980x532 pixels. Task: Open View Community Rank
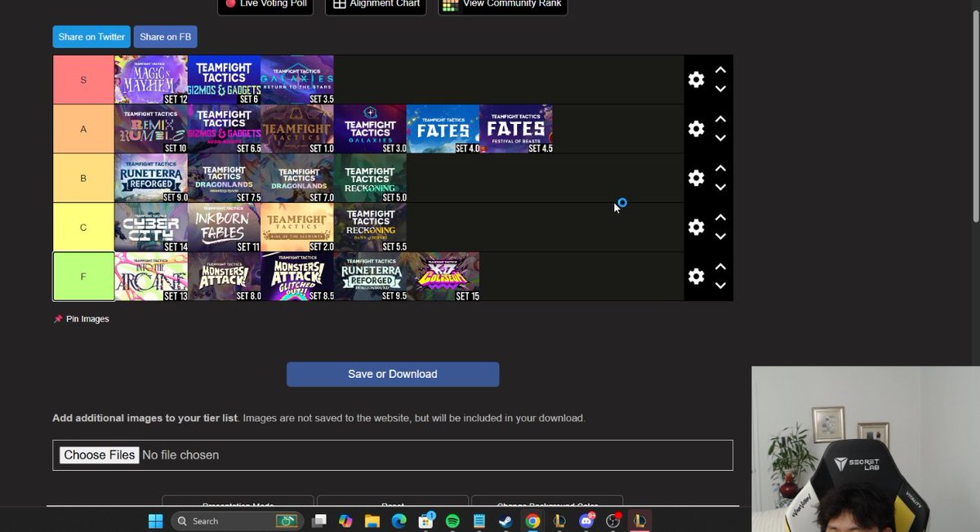coord(502,5)
